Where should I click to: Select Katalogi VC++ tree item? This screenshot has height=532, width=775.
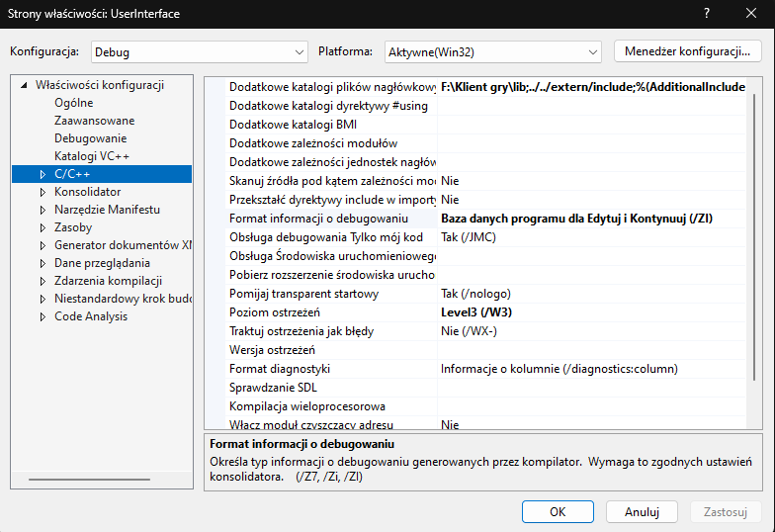tap(92, 156)
